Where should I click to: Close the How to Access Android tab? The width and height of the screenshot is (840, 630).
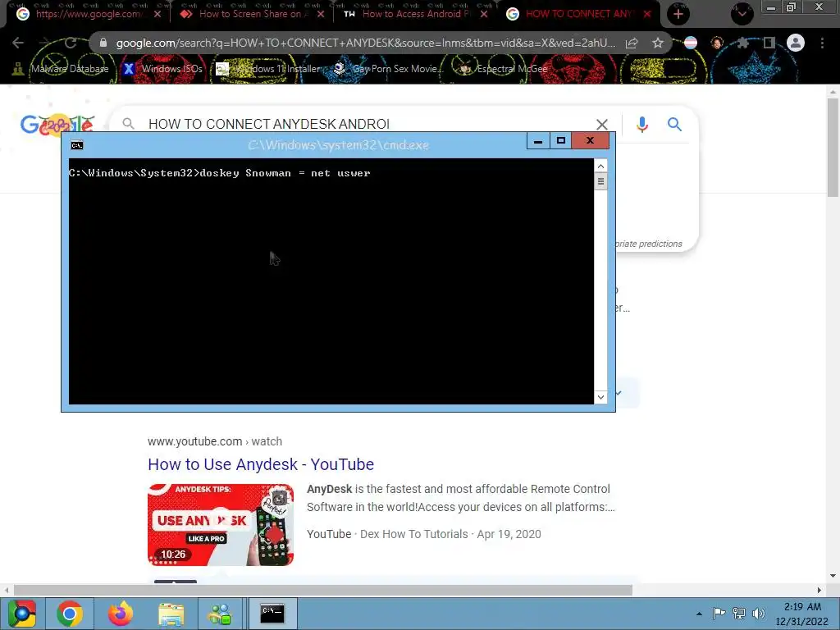[x=484, y=14]
